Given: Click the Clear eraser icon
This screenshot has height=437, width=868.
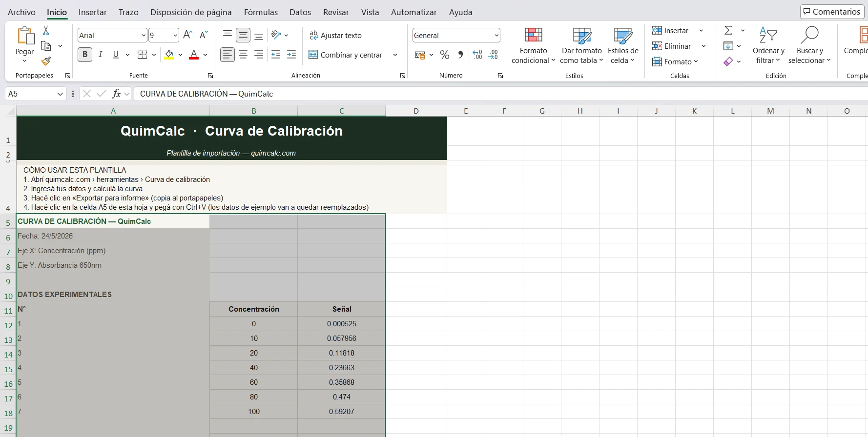Looking at the screenshot, I should 728,61.
